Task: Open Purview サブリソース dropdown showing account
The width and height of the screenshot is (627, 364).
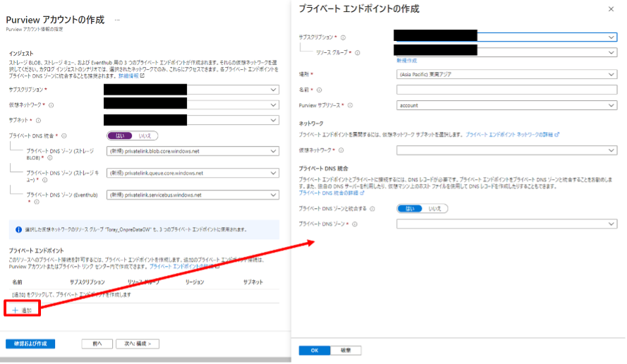Action: click(506, 106)
